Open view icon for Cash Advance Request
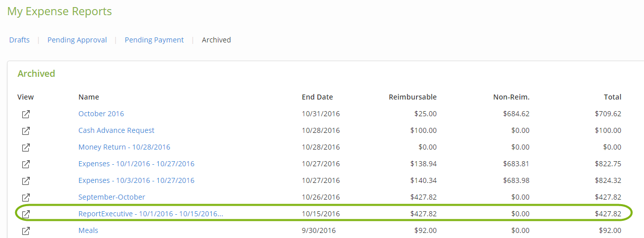 pos(26,131)
